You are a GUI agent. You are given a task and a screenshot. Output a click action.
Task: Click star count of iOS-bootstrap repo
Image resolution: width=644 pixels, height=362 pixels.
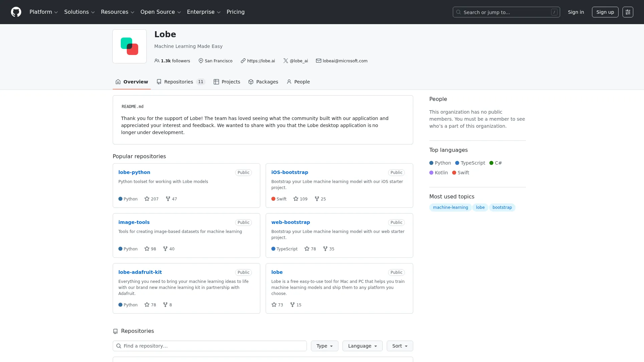tap(300, 199)
